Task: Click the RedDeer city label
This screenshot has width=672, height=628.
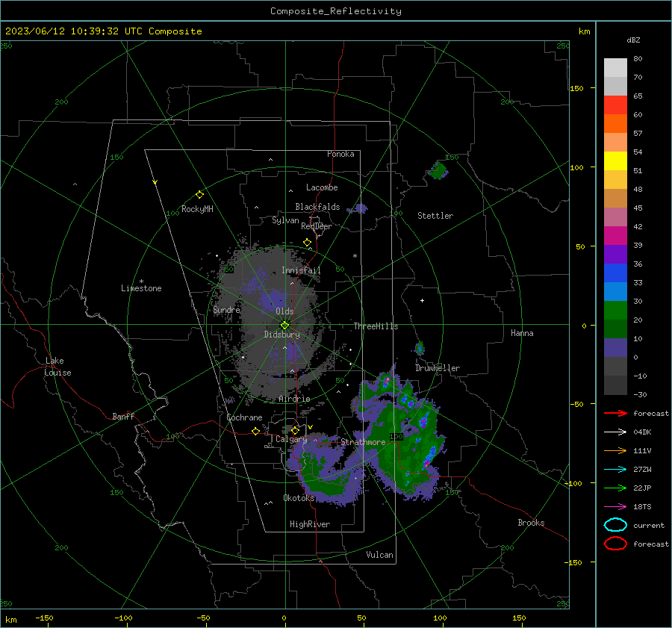Action: coord(317,226)
